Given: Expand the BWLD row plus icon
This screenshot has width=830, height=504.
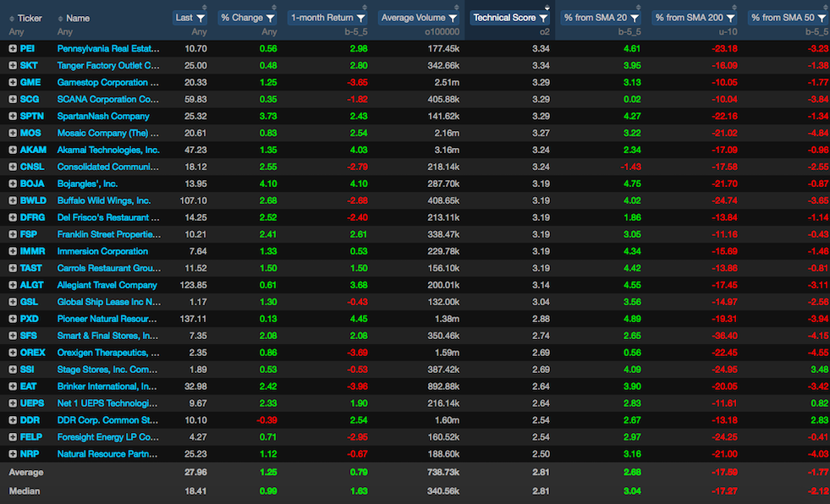Looking at the screenshot, I should coord(13,201).
